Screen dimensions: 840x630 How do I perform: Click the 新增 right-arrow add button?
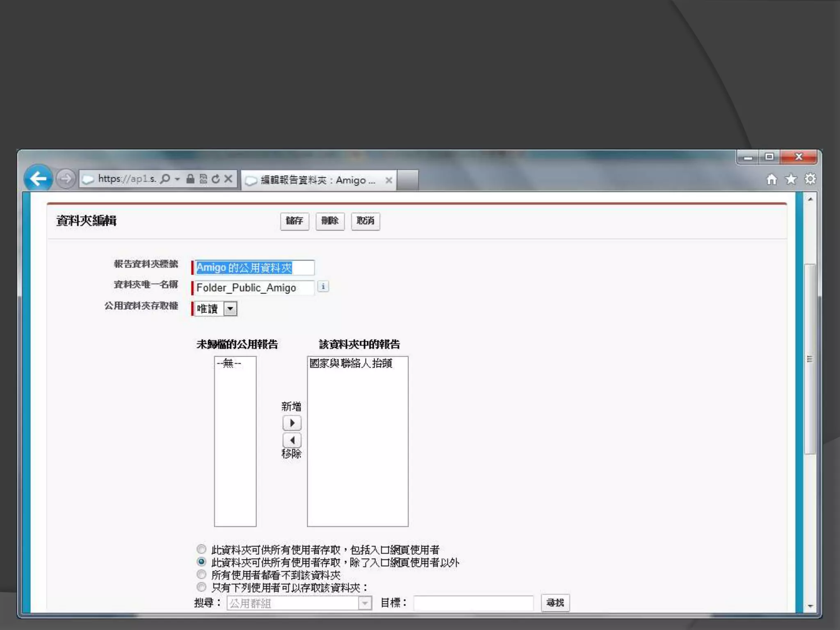click(x=292, y=423)
